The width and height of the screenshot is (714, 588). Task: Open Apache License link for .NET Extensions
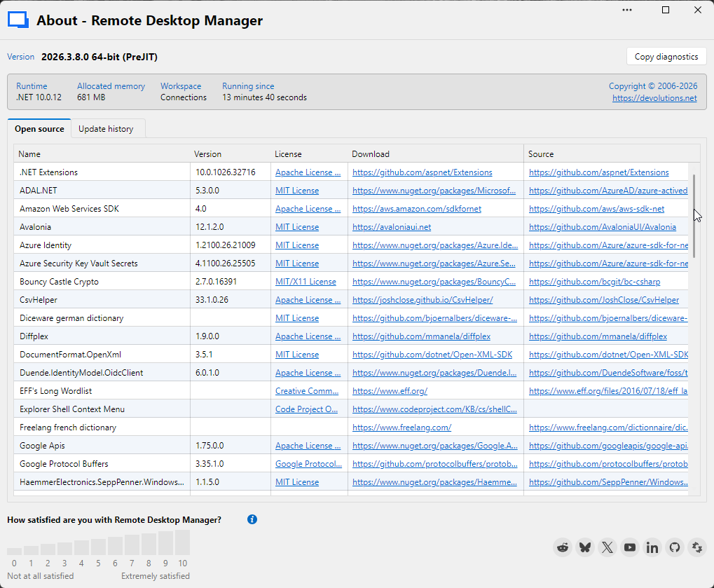[x=308, y=172]
